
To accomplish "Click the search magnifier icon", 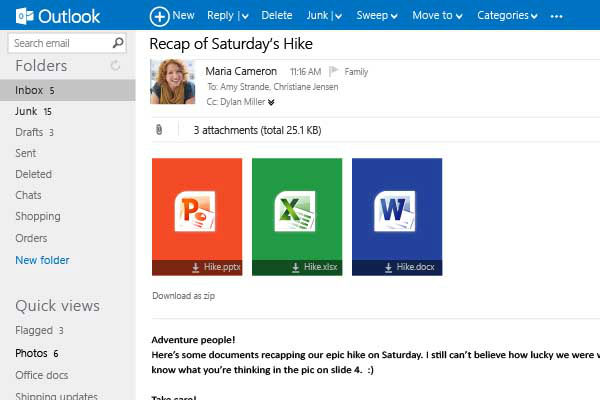I will coord(119,43).
